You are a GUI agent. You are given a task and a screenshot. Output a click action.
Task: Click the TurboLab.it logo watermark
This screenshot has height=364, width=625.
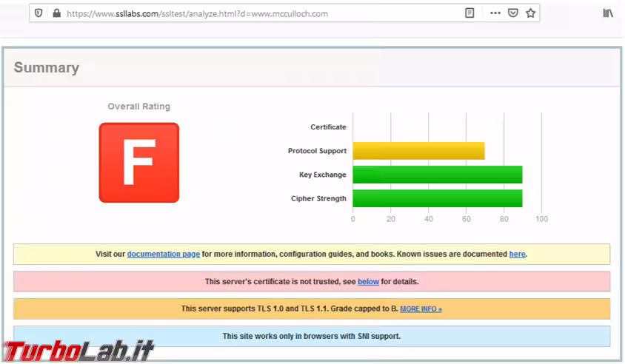[78, 349]
